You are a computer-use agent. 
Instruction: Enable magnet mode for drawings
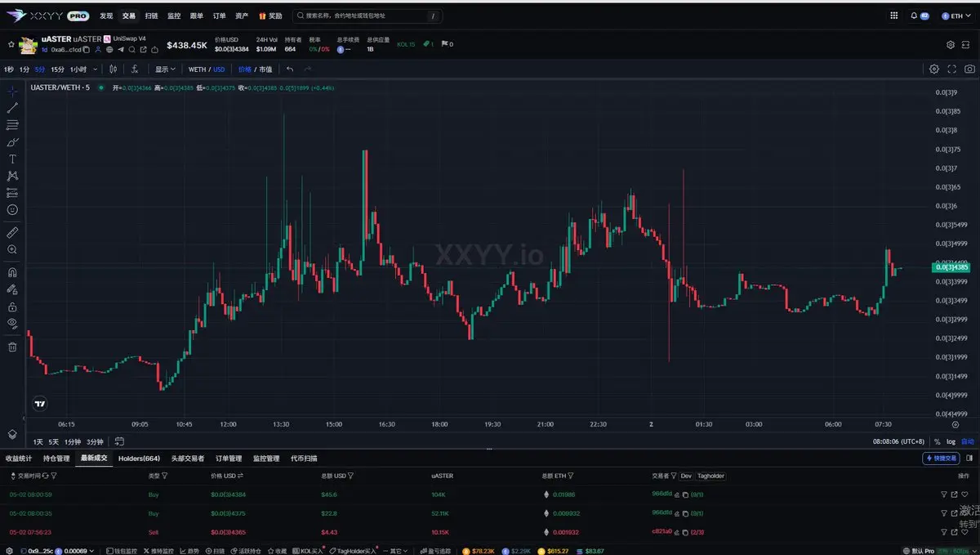coord(12,272)
